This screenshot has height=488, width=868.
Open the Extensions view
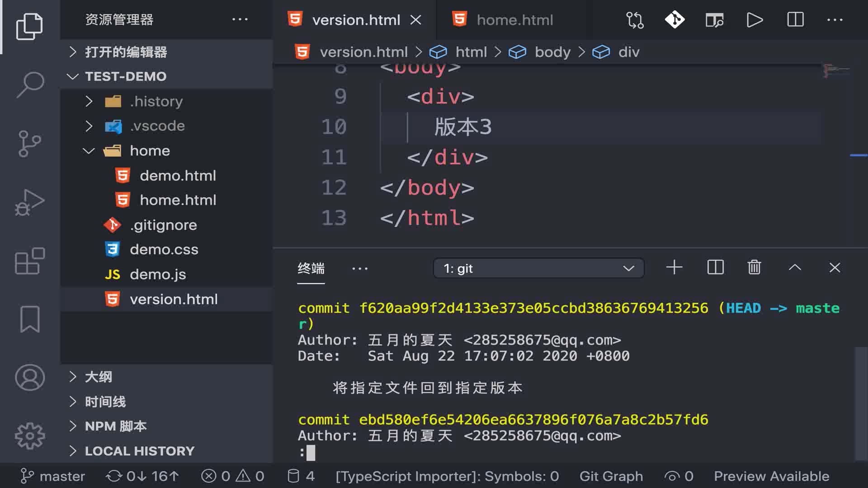30,261
